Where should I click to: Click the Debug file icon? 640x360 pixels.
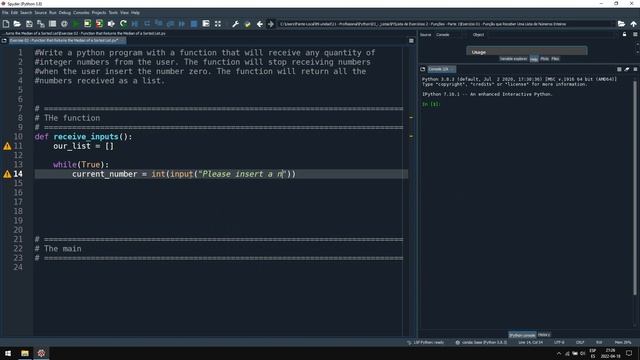tap(135, 24)
